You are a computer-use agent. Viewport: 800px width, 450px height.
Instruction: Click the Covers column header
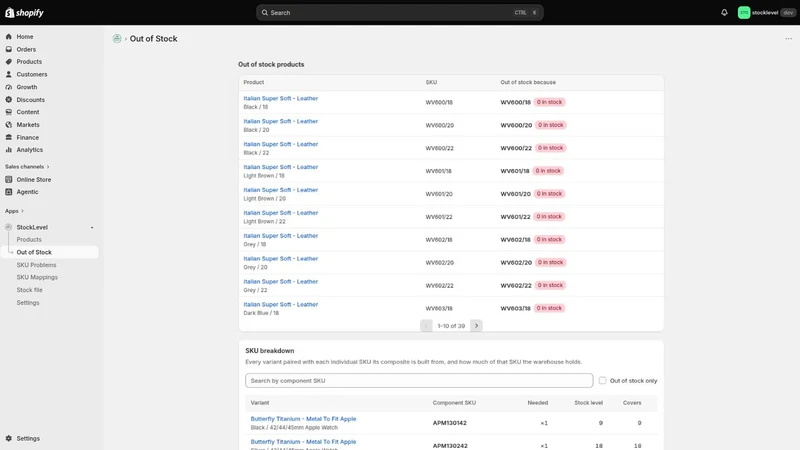pyautogui.click(x=632, y=403)
